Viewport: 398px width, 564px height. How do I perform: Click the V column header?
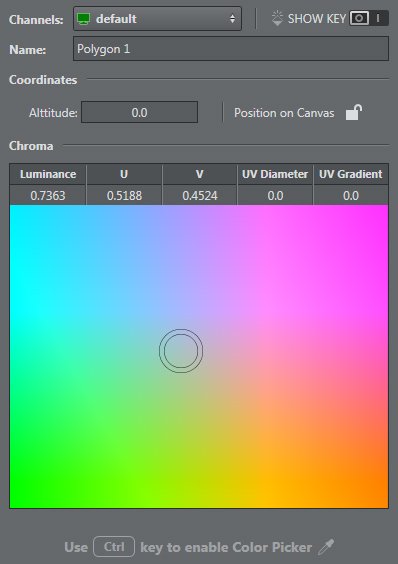coord(200,174)
